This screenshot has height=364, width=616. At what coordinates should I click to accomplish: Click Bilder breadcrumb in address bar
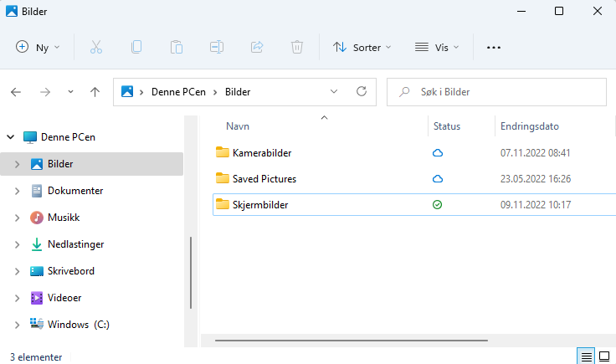point(238,92)
